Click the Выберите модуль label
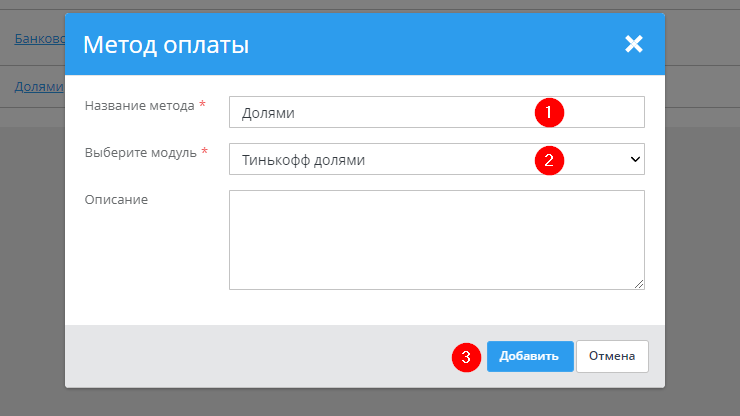This screenshot has width=740, height=416. (x=140, y=152)
